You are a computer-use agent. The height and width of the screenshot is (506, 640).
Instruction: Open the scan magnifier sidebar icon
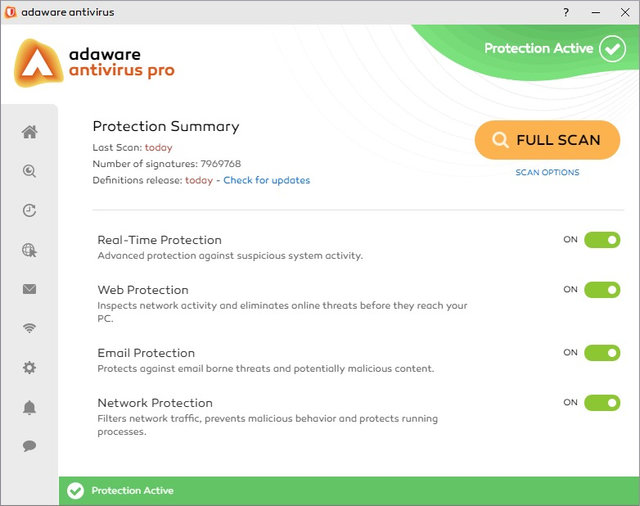(29, 171)
